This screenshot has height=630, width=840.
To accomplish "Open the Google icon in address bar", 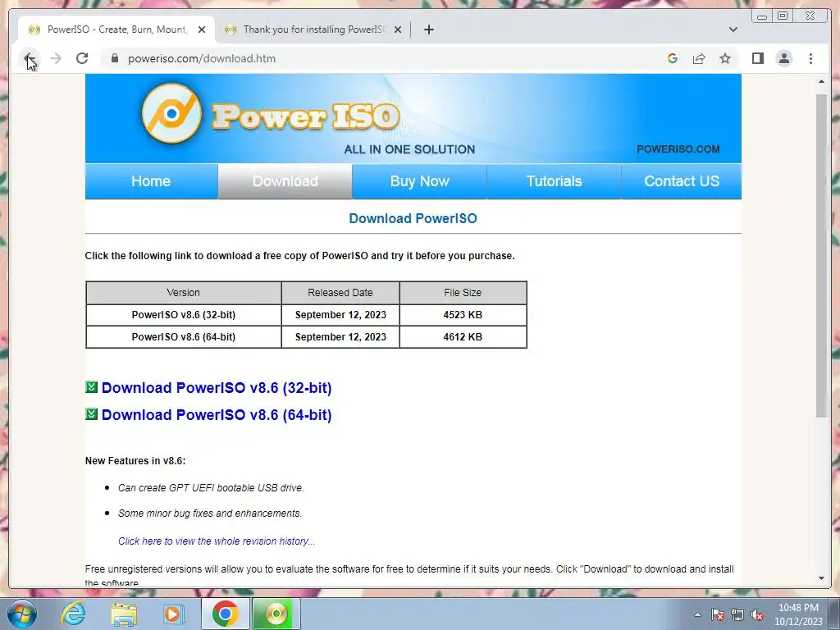I will click(673, 58).
